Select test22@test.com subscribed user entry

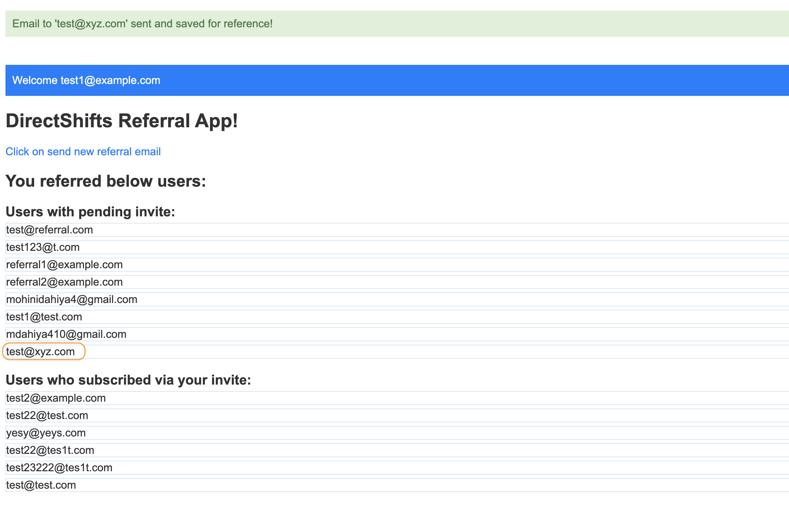tap(47, 415)
